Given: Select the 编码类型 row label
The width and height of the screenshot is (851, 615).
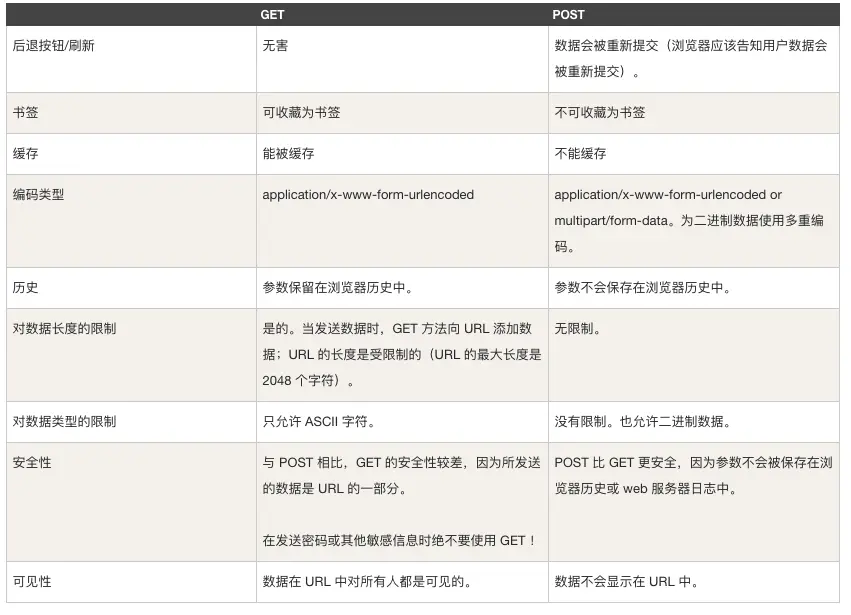Looking at the screenshot, I should click(x=38, y=194).
